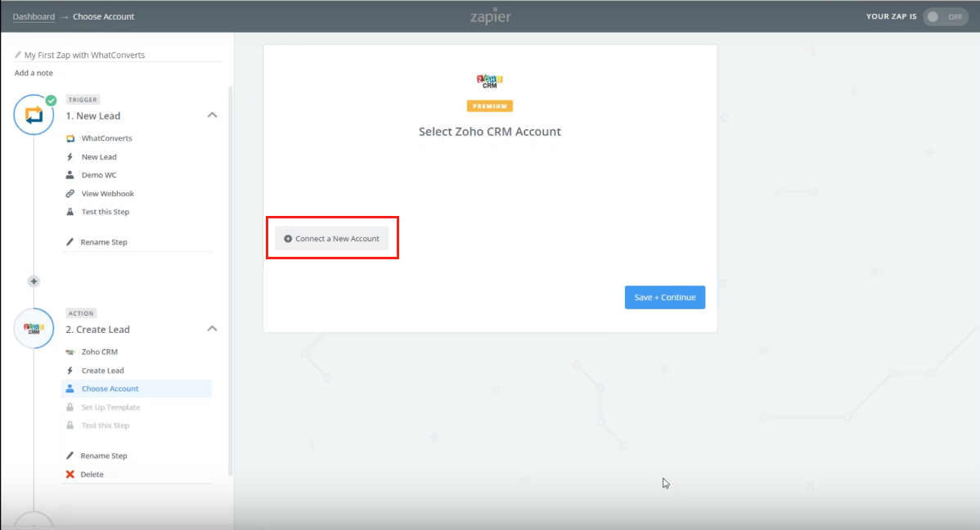This screenshot has width=980, height=530.
Task: Click the green checkmark on trigger
Action: [52, 100]
